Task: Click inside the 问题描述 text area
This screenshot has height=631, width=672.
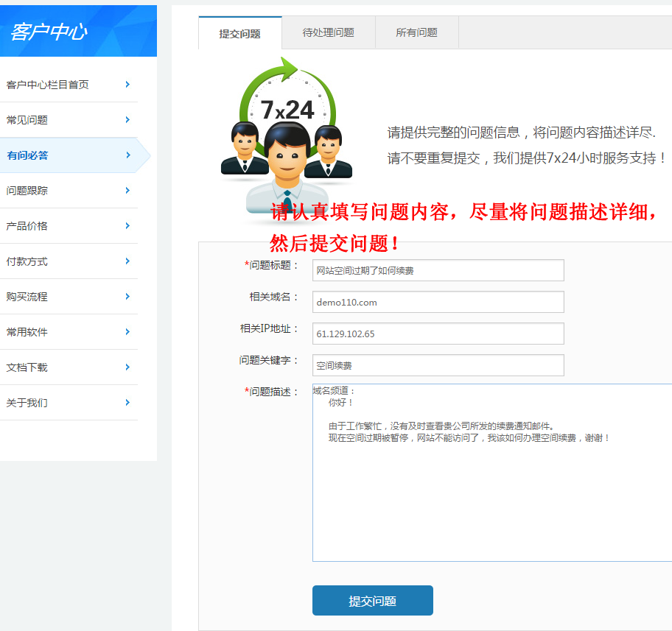Action: (491, 501)
